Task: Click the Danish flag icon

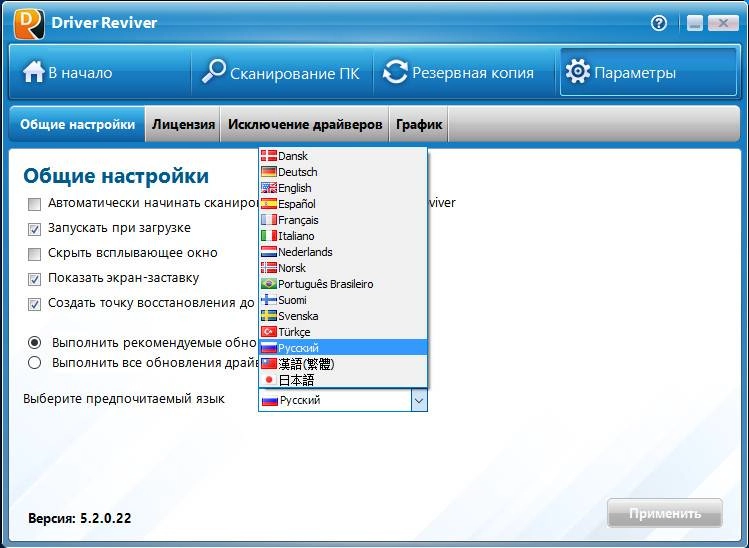Action: tap(269, 155)
